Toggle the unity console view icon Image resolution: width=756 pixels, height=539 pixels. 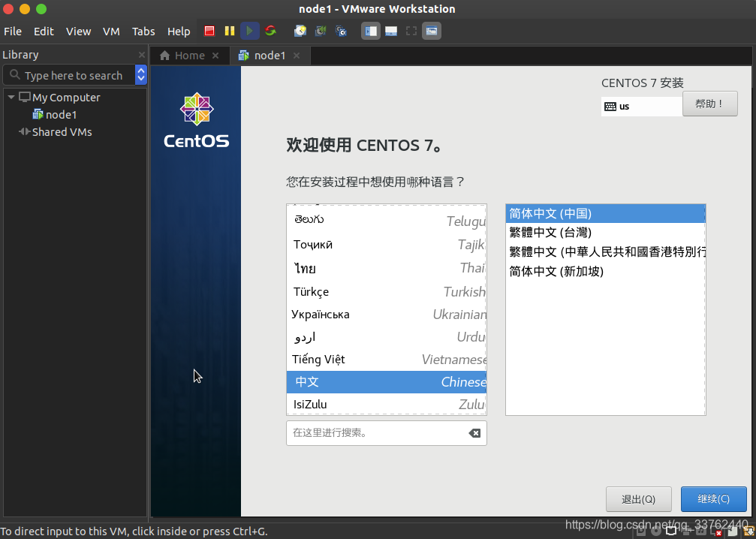[432, 32]
